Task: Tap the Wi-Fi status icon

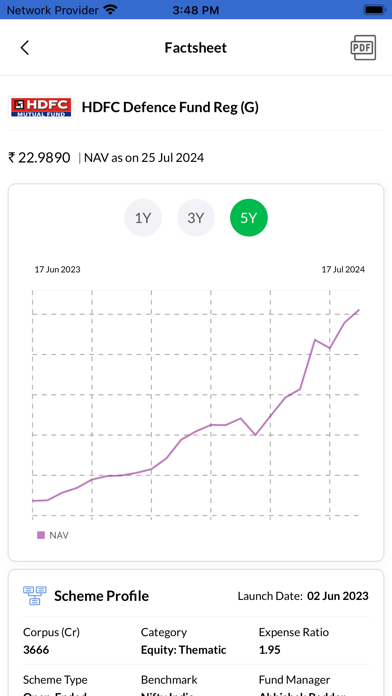Action: tap(109, 10)
